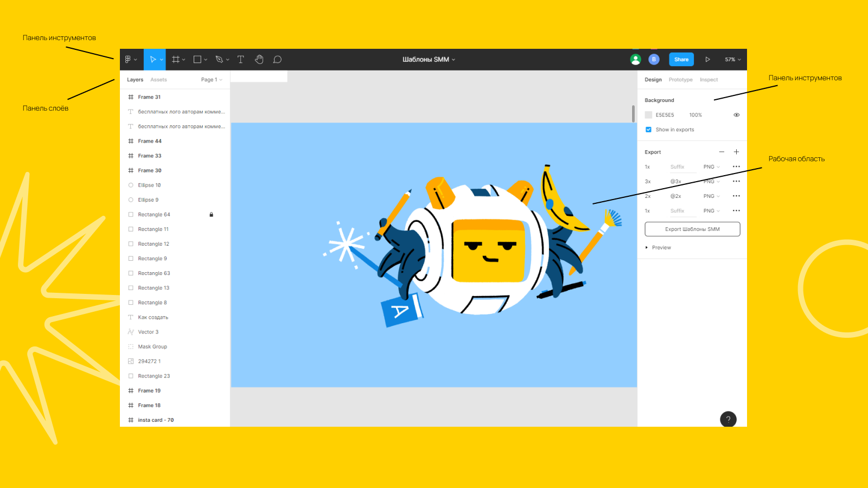The width and height of the screenshot is (868, 488).
Task: Switch to the Assets tab
Action: coord(158,80)
